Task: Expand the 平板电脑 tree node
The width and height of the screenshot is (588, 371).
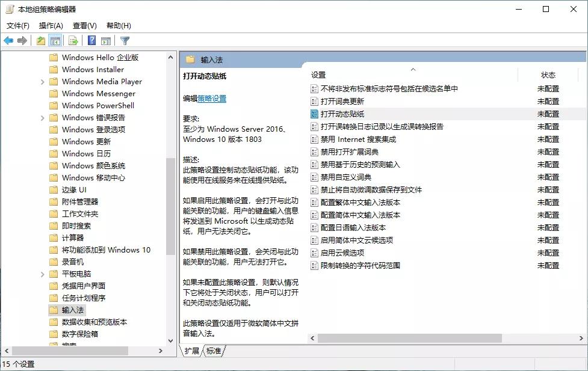Action: 41,274
